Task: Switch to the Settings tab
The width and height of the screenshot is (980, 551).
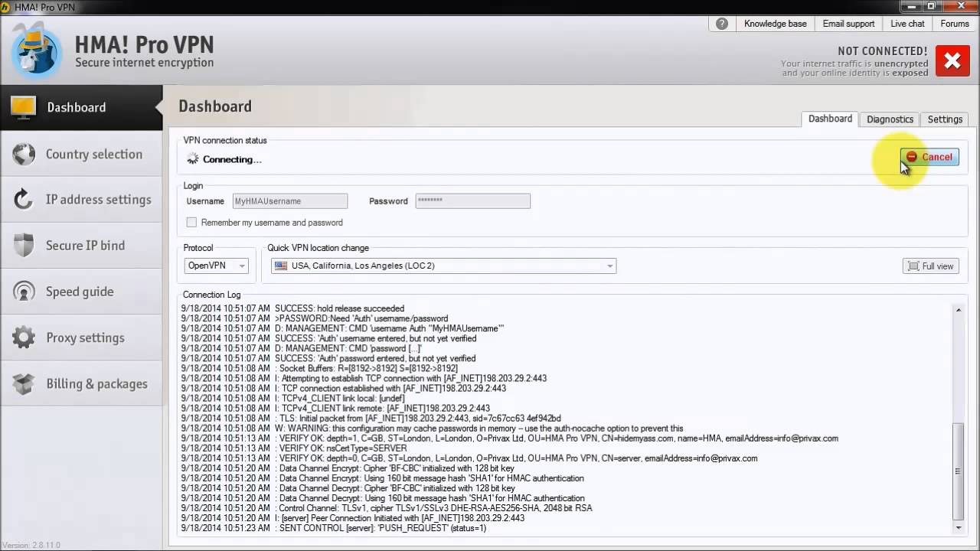Action: (x=945, y=119)
